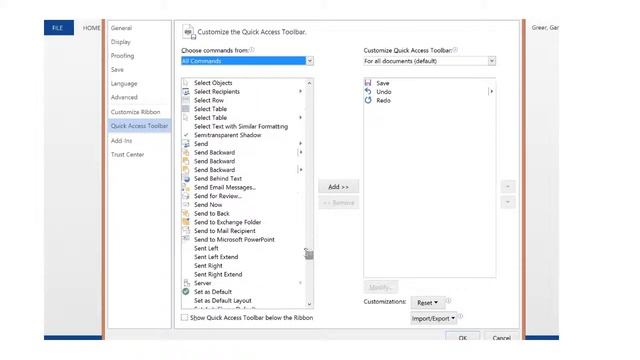Open the Advanced options category
Viewport: 640px width, 360px height.
(x=124, y=98)
